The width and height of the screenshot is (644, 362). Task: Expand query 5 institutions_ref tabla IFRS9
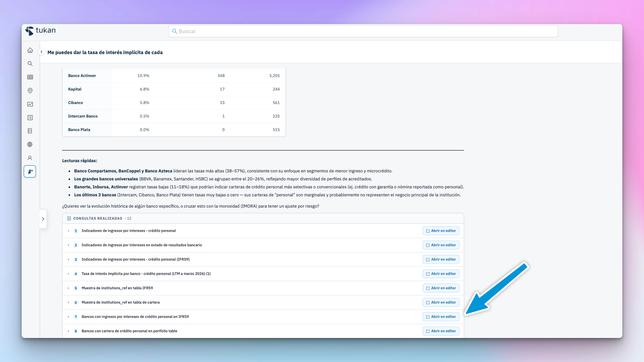68,288
